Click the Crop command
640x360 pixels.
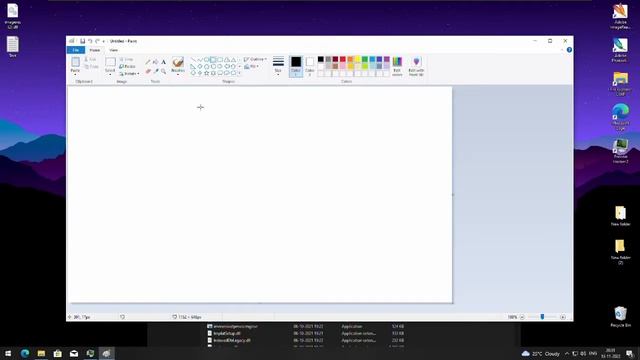pos(127,60)
